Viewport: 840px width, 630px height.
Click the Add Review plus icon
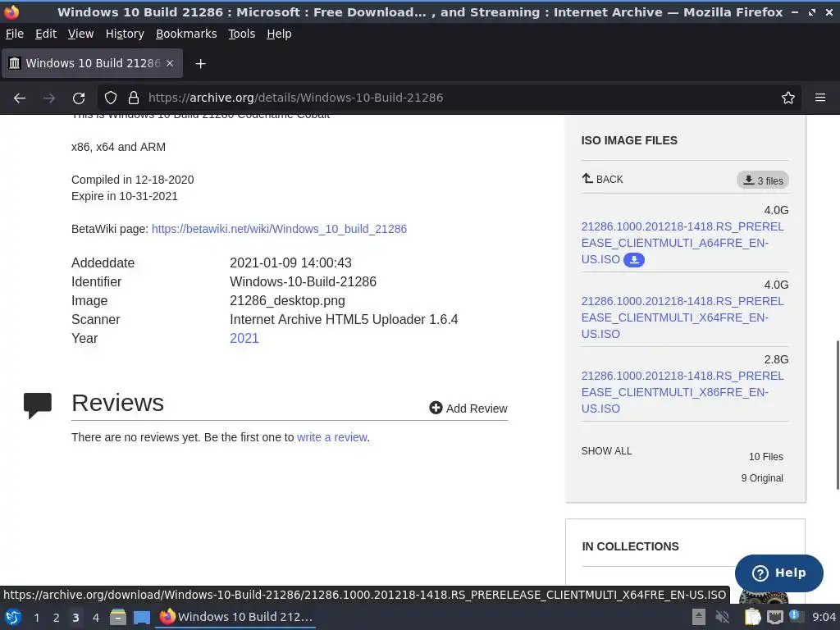coord(436,409)
